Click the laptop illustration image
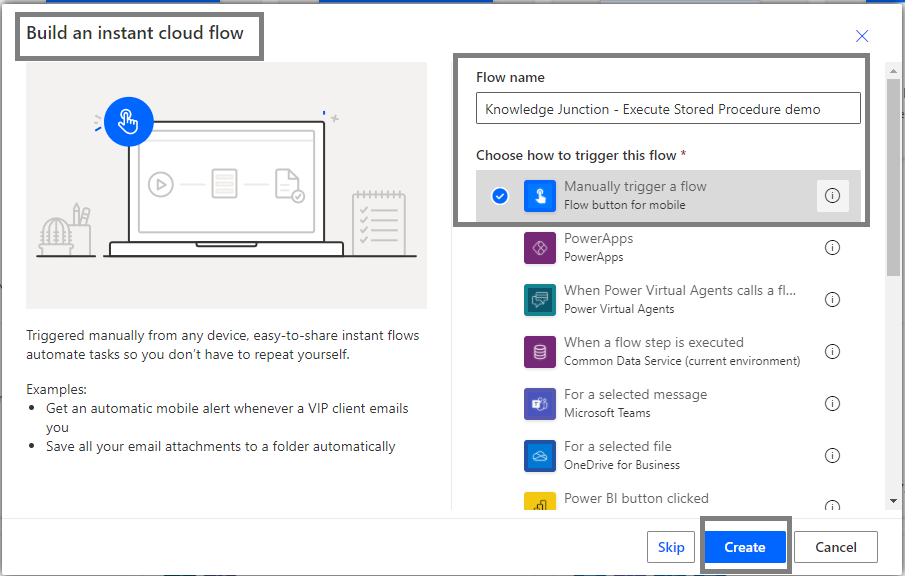The height and width of the screenshot is (576, 905). click(x=226, y=185)
